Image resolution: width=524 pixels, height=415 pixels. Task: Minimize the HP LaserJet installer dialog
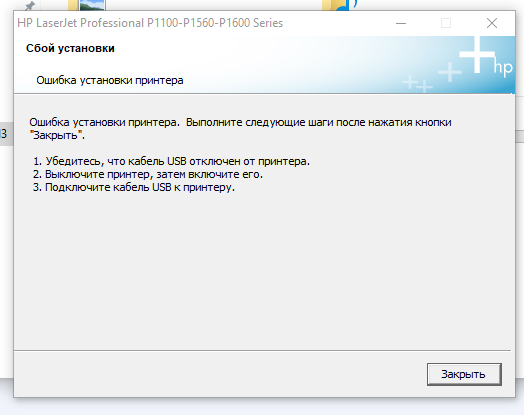pyautogui.click(x=401, y=23)
